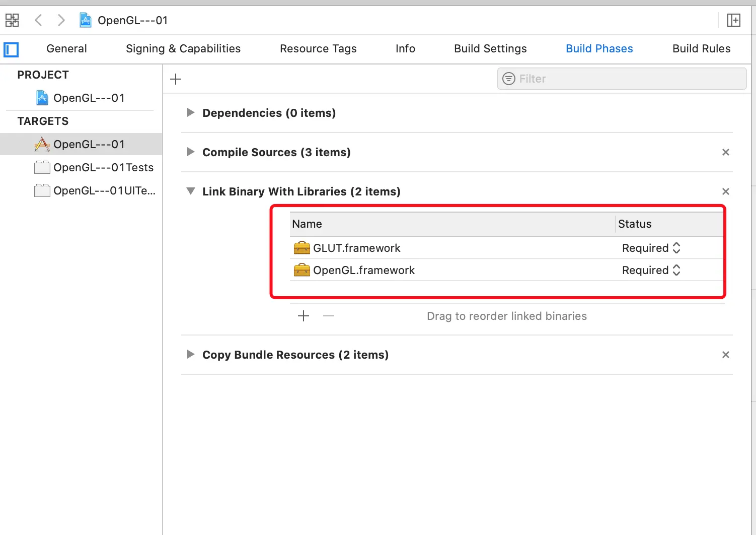The height and width of the screenshot is (535, 756).
Task: Go back with the left chevron
Action: (38, 20)
